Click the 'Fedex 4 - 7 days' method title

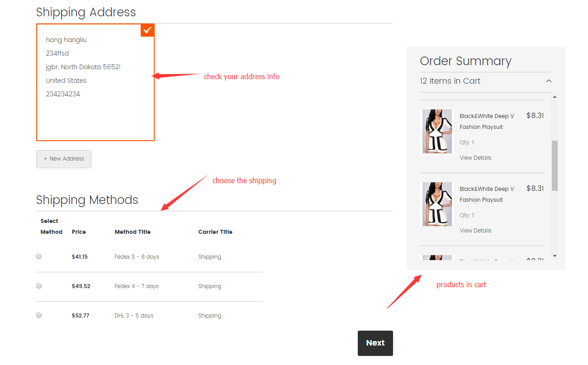pyautogui.click(x=137, y=286)
